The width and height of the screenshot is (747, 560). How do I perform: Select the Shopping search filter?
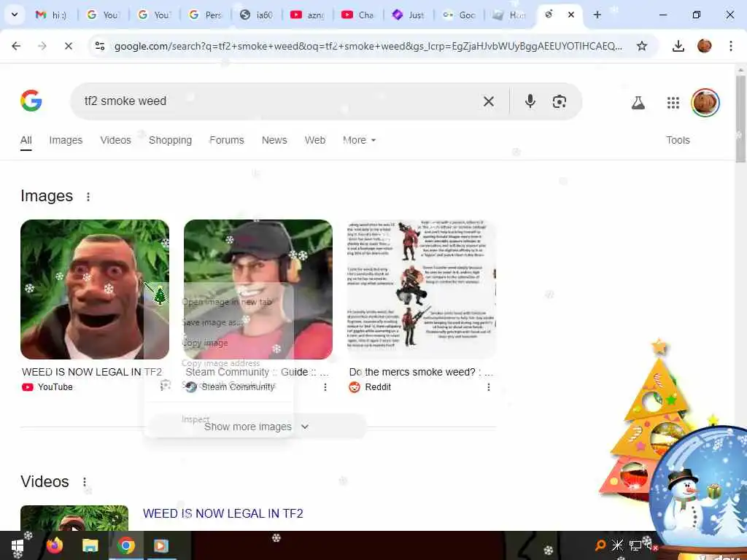coord(170,140)
